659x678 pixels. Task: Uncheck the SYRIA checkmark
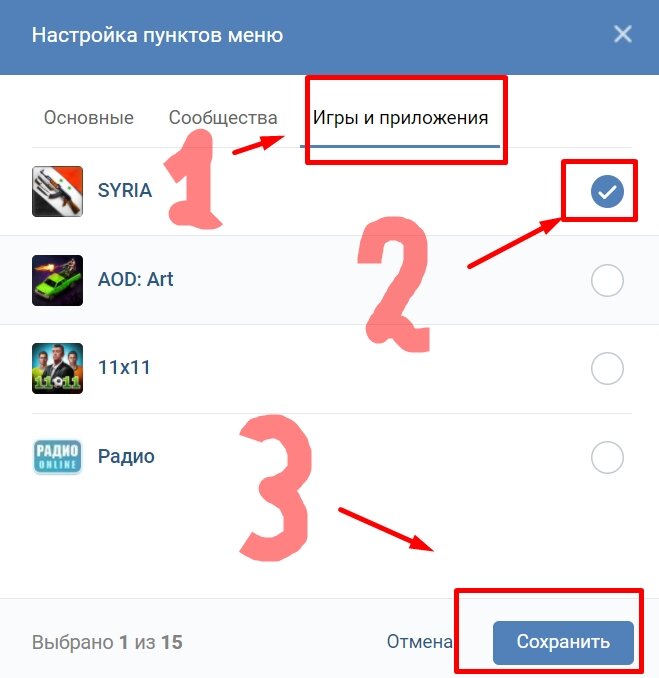click(607, 192)
